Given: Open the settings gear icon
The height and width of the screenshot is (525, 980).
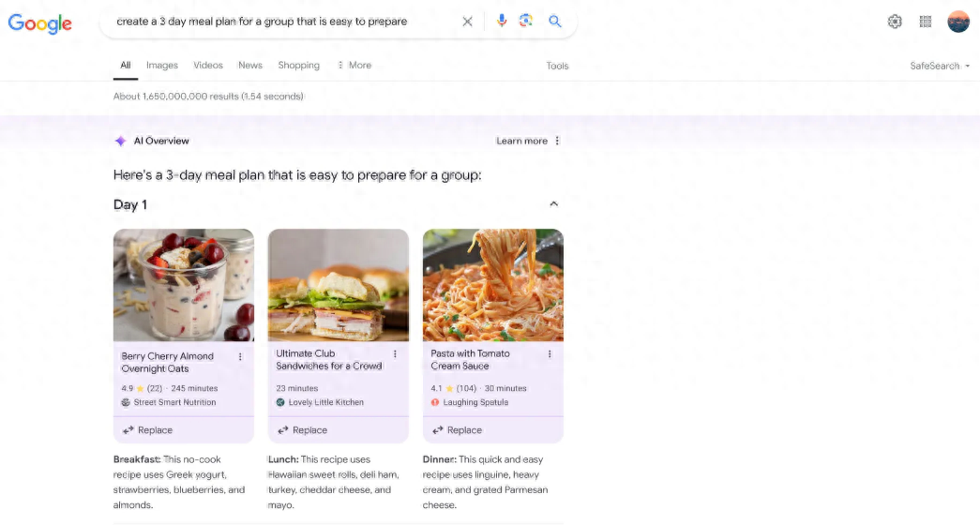Looking at the screenshot, I should (895, 22).
